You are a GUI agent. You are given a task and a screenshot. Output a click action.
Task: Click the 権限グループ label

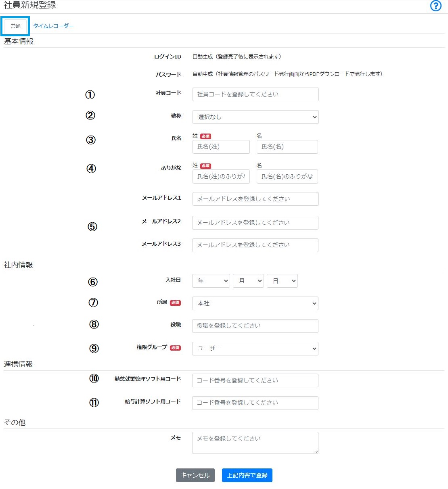[152, 347]
